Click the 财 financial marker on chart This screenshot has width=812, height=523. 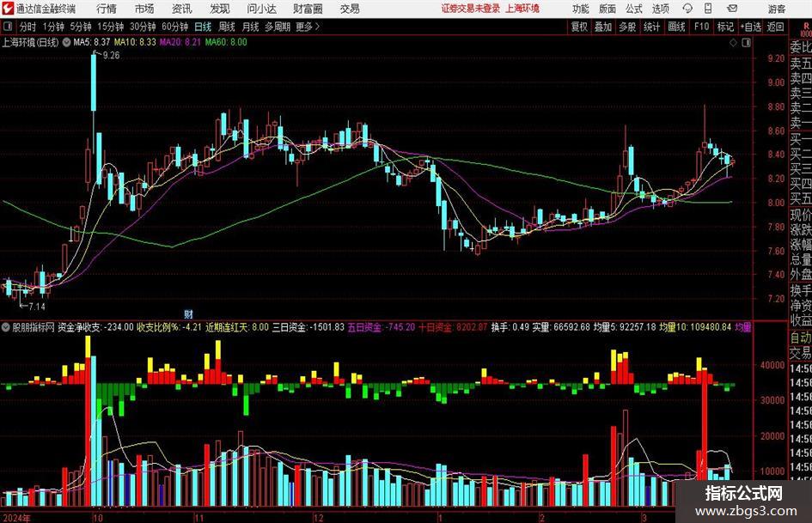coord(188,314)
